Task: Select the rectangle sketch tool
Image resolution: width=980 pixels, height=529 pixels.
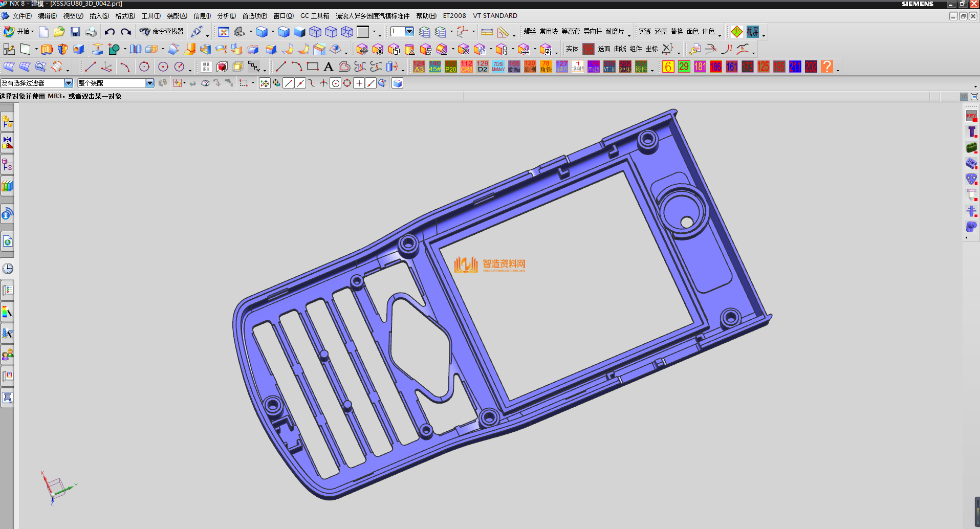Action: (x=313, y=67)
